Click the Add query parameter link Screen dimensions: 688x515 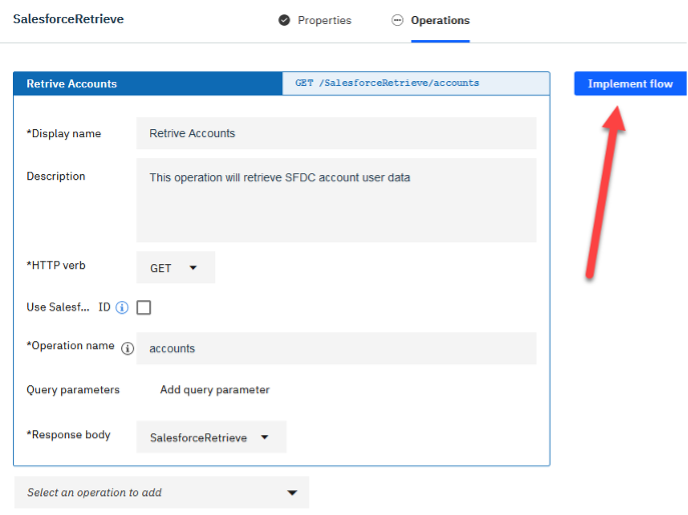[215, 390]
